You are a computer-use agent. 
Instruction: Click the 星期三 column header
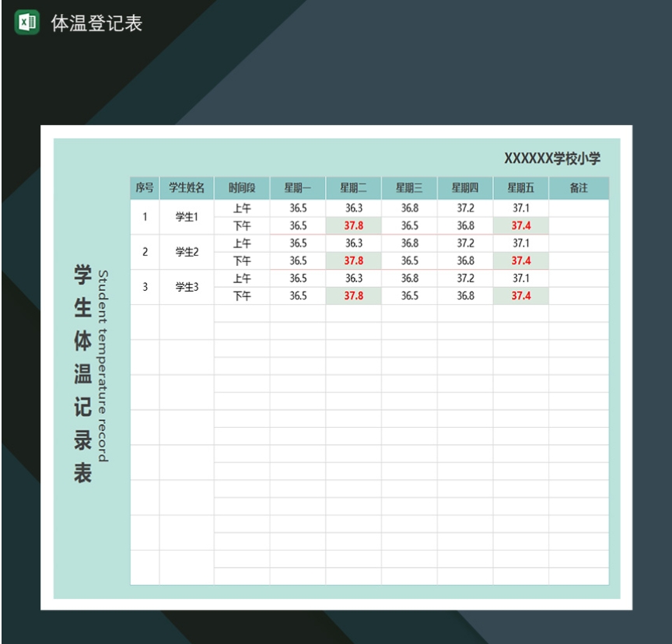(409, 187)
